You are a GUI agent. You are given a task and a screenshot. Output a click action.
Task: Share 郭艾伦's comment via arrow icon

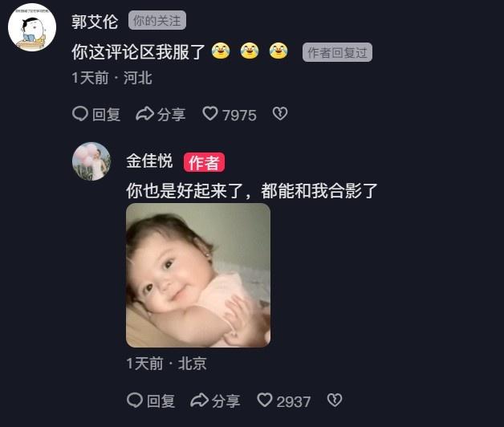click(144, 114)
